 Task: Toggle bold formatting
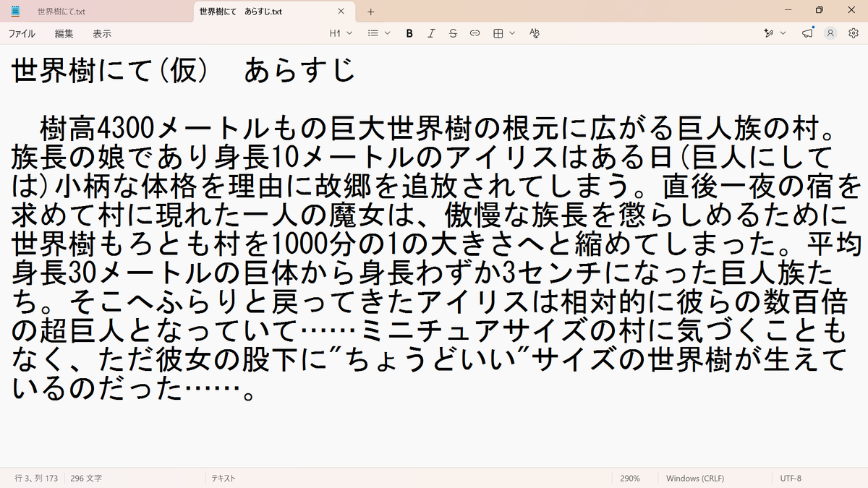tap(409, 33)
